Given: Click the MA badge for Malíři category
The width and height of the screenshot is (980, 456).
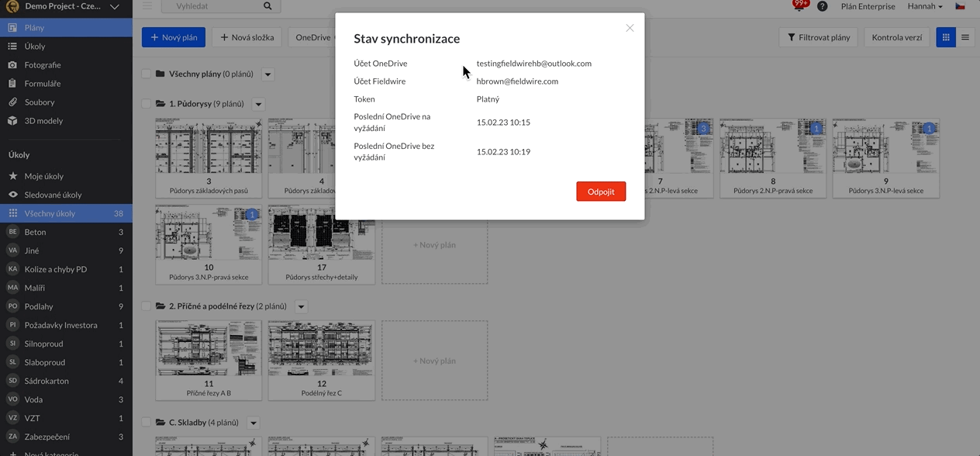Looking at the screenshot, I should [12, 288].
